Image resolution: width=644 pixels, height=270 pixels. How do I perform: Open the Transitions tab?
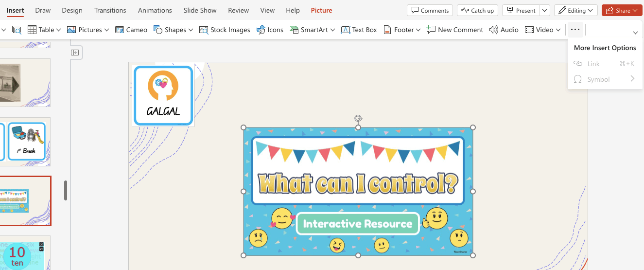110,10
